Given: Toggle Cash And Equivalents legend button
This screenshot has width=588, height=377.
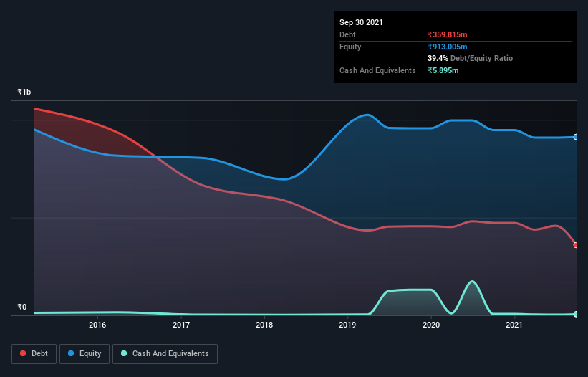Looking at the screenshot, I should pos(165,354).
